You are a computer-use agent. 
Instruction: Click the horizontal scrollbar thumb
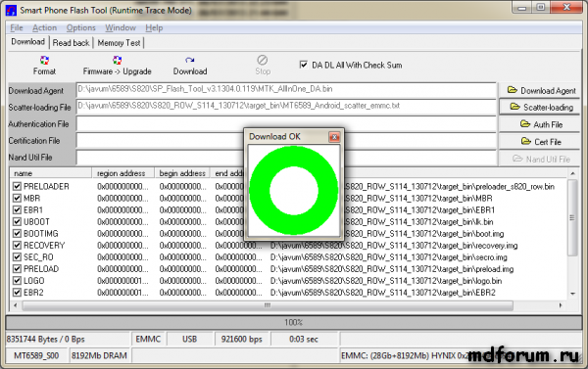(x=268, y=305)
